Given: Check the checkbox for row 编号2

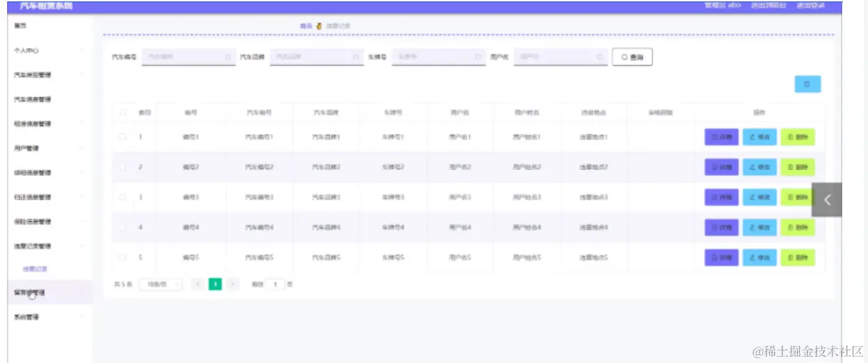Looking at the screenshot, I should [x=123, y=167].
